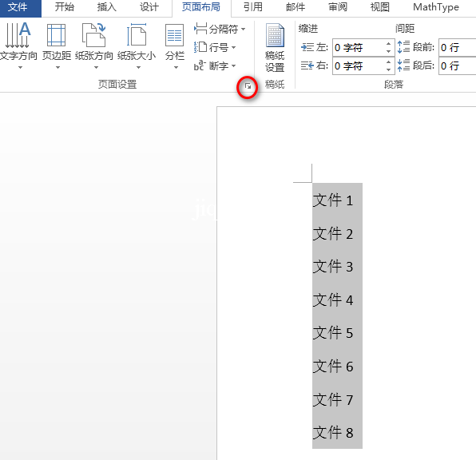This screenshot has height=460, width=476.
Task: Click the 文件 5 text line
Action: point(333,333)
